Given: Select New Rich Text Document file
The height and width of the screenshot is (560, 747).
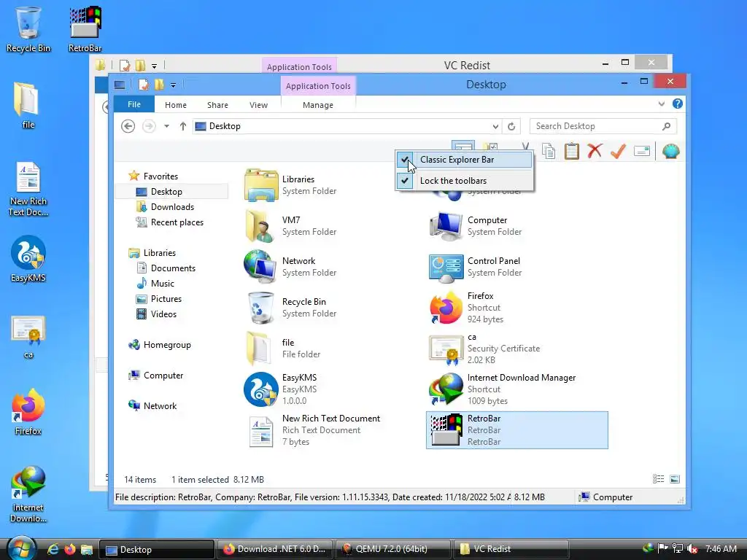Looking at the screenshot, I should 333,430.
